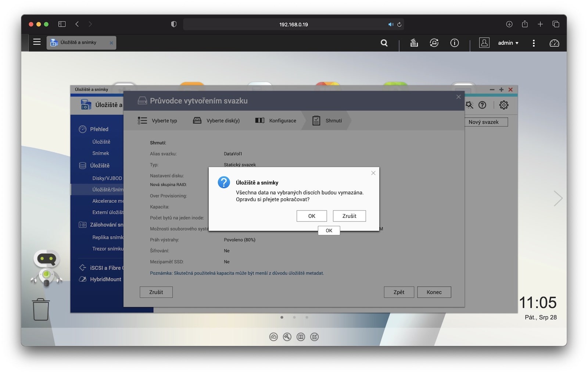Click the DataVol1 alias value
The width and height of the screenshot is (588, 374).
(x=233, y=154)
